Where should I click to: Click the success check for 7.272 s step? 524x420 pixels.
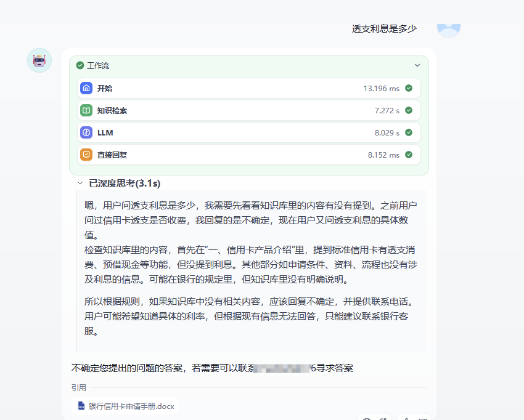click(x=409, y=110)
